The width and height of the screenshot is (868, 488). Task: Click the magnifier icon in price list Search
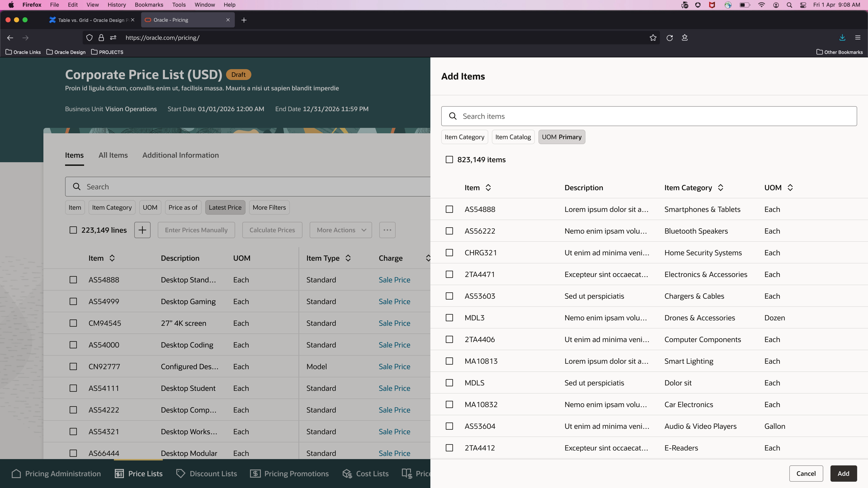(x=77, y=187)
